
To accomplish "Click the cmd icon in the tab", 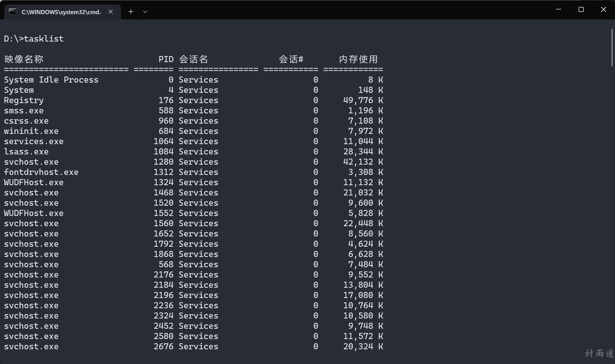I will coord(12,12).
